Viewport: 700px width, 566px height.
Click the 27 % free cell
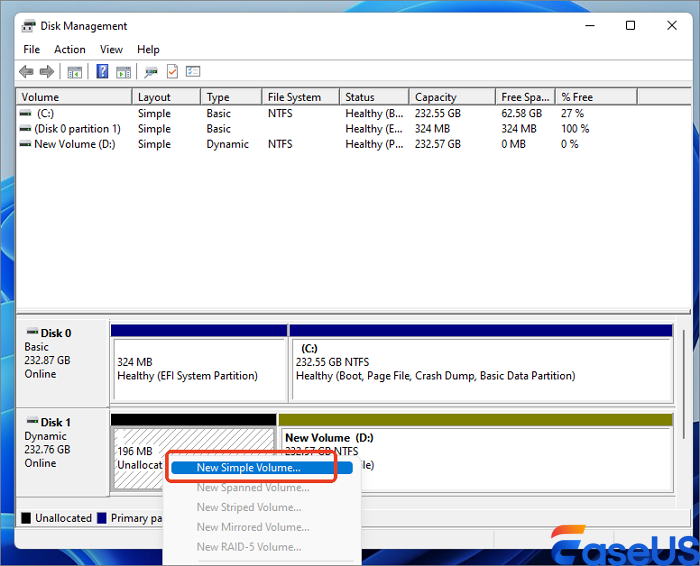pos(572,113)
